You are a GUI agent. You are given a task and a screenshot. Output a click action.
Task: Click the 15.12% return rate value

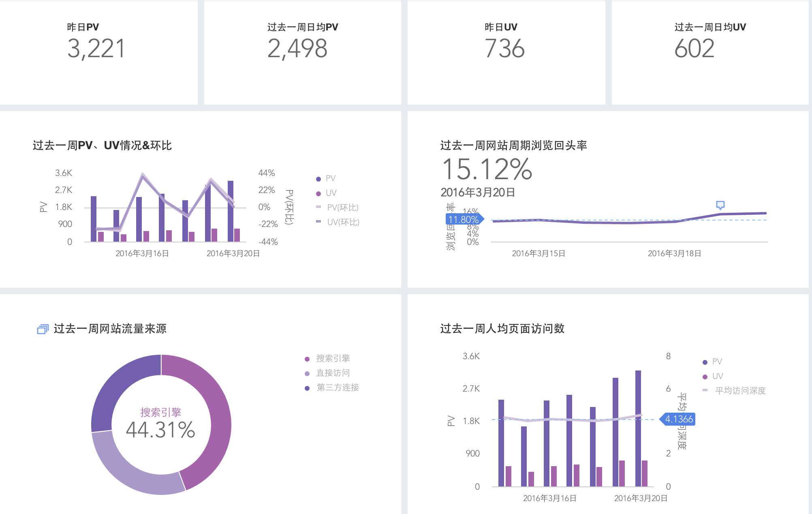tap(487, 169)
